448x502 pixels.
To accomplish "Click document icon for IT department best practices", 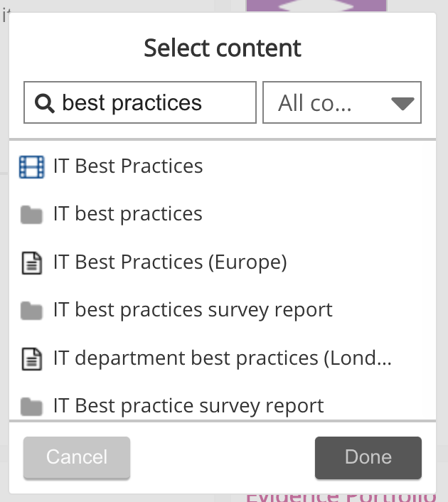I will (x=31, y=358).
